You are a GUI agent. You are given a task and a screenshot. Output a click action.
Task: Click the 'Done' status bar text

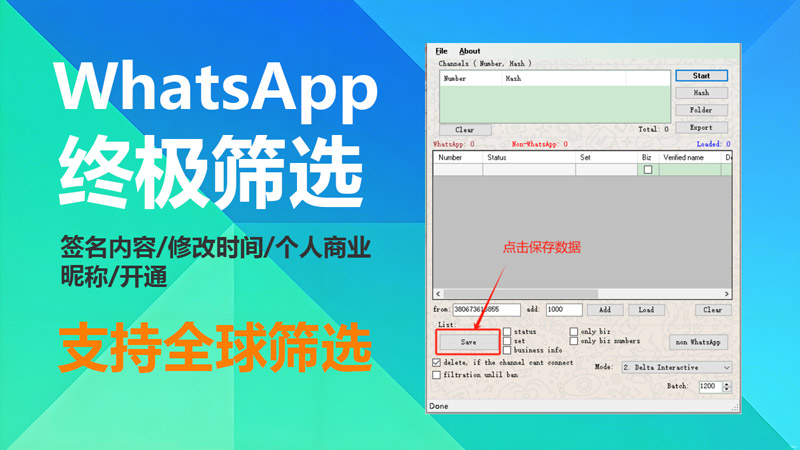tap(439, 406)
